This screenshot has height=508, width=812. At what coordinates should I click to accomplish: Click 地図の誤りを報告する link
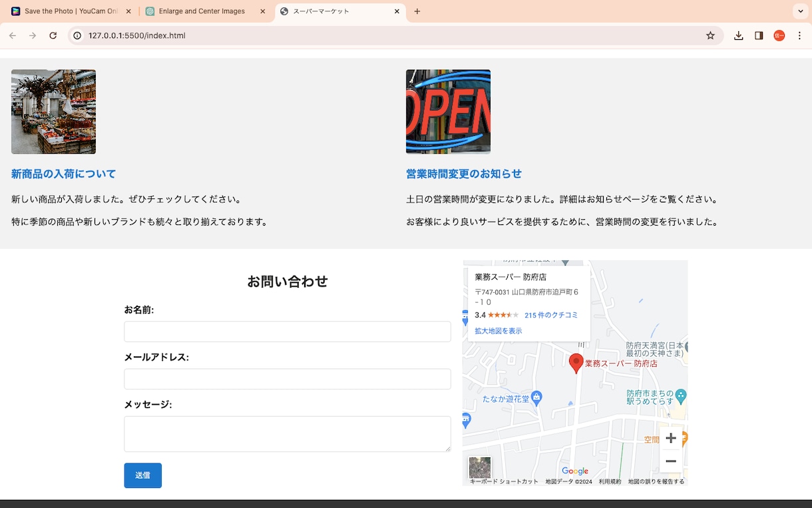point(656,481)
